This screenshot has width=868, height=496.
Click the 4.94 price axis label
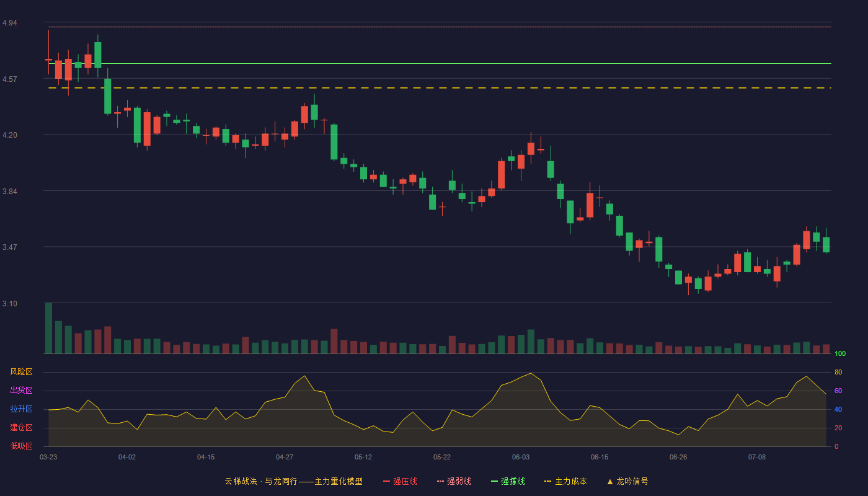pyautogui.click(x=10, y=23)
